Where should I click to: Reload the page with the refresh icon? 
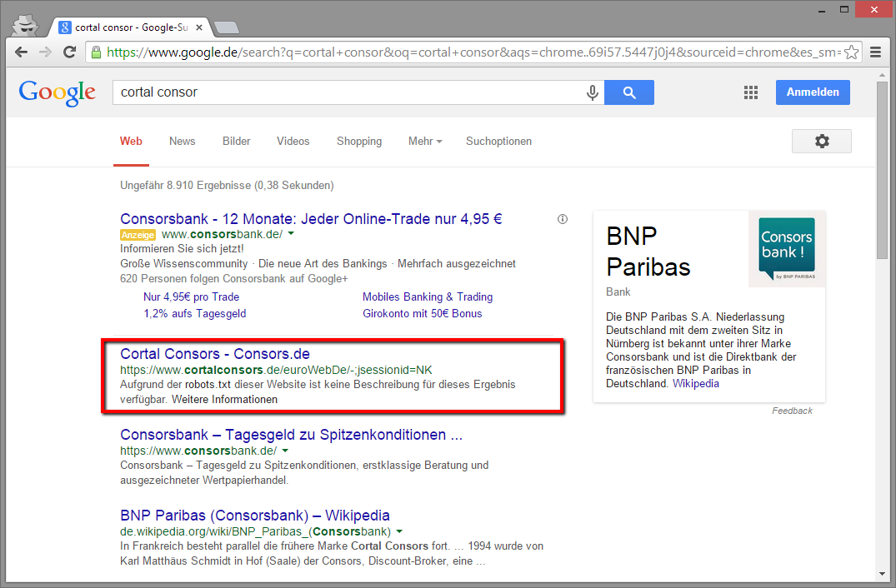70,52
